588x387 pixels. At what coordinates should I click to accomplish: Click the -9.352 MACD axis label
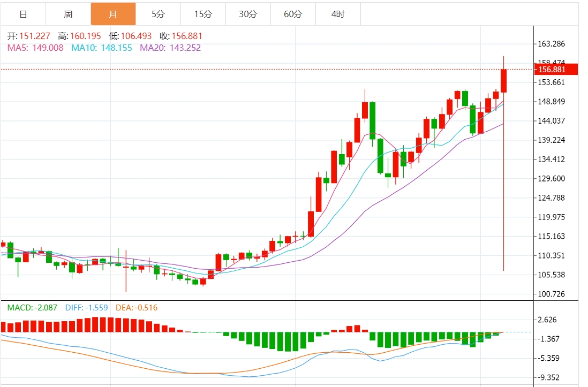tap(548, 377)
